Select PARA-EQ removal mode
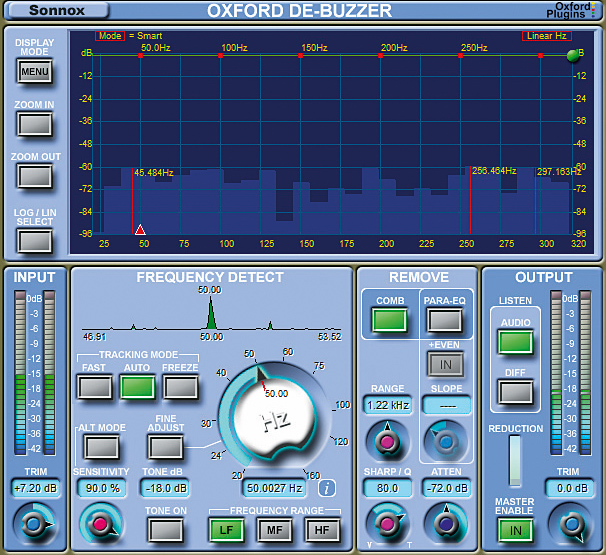 (x=445, y=320)
